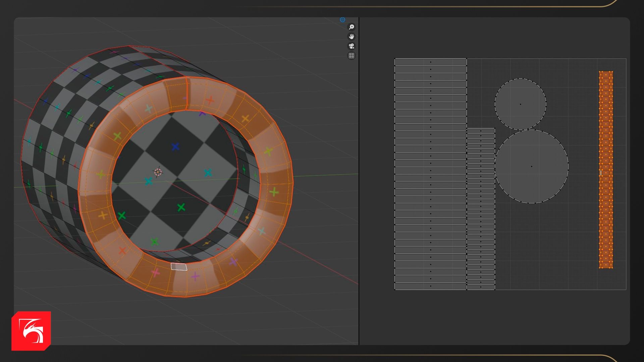Click the narrow stacked rectangles UV island
This screenshot has height=362, width=644.
[481, 208]
